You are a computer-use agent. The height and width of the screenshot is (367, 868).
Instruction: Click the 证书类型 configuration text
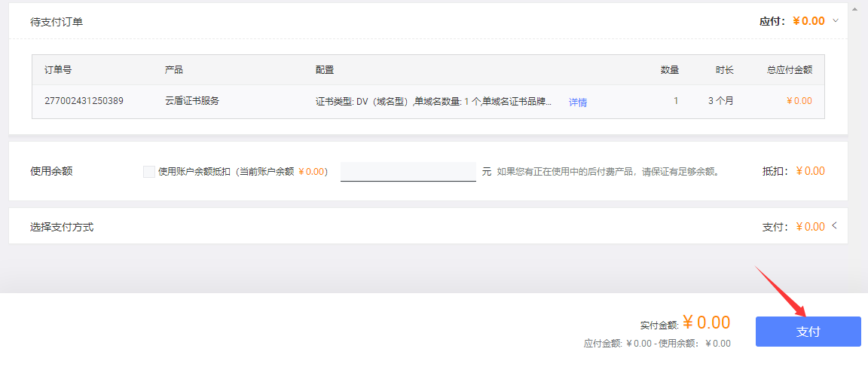pos(433,102)
